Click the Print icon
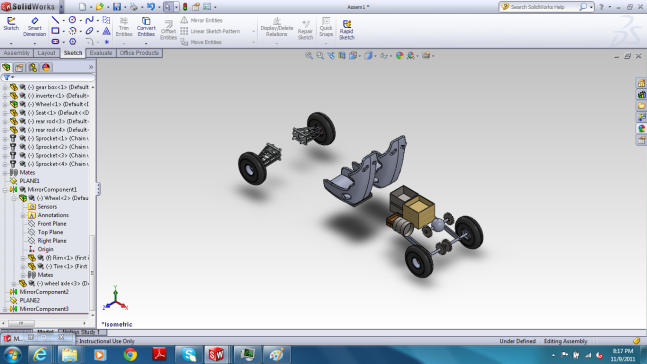This screenshot has width=647, height=364. tap(134, 7)
